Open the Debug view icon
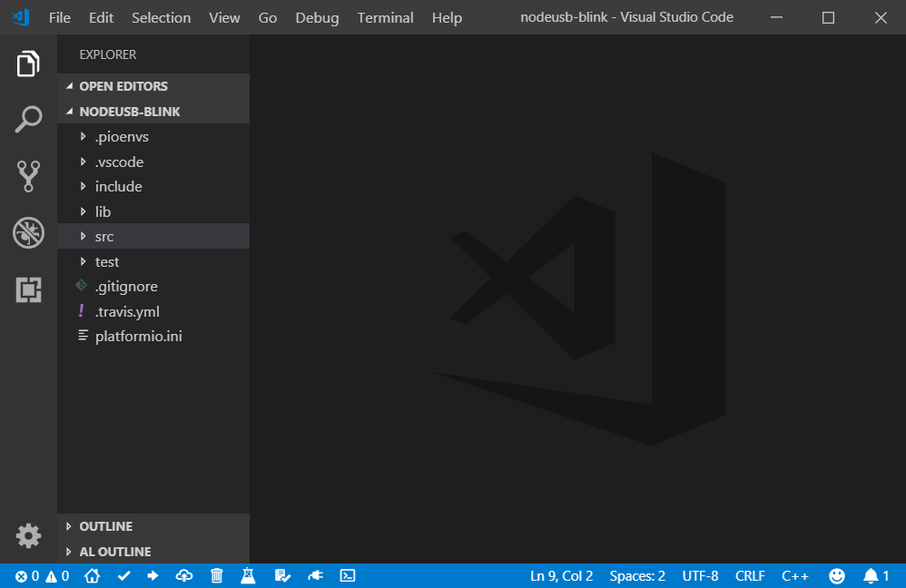The image size is (906, 588). pos(28,233)
